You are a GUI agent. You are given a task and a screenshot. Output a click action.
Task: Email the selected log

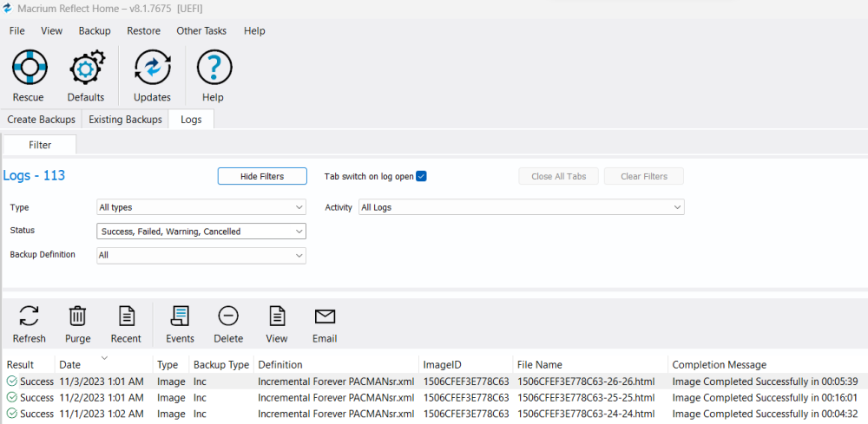pyautogui.click(x=325, y=324)
